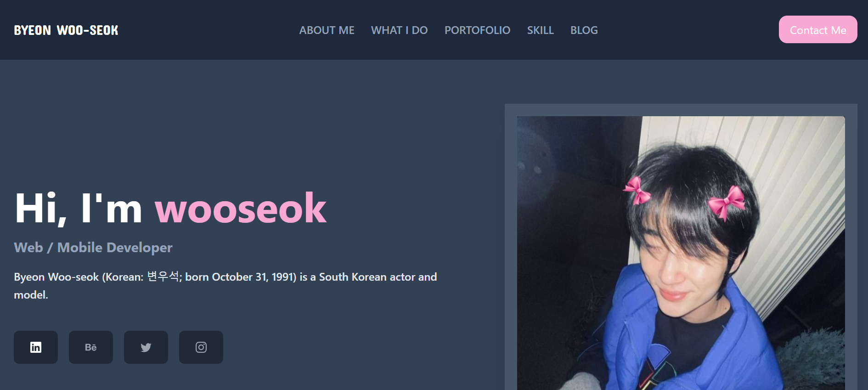Open the LinkedIn social icon

tap(36, 347)
